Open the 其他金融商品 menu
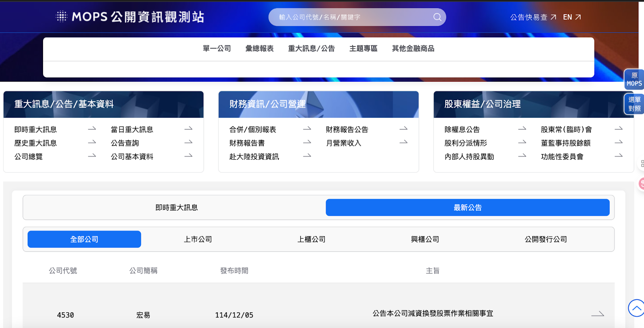644x328 pixels. point(413,49)
